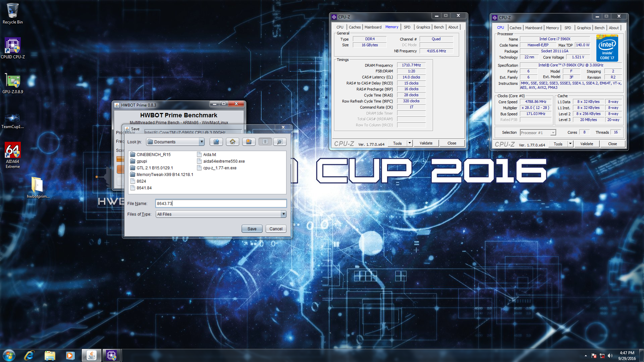
Task: Switch to Bench tab in Memory CPU-Z window
Action: coord(439,27)
